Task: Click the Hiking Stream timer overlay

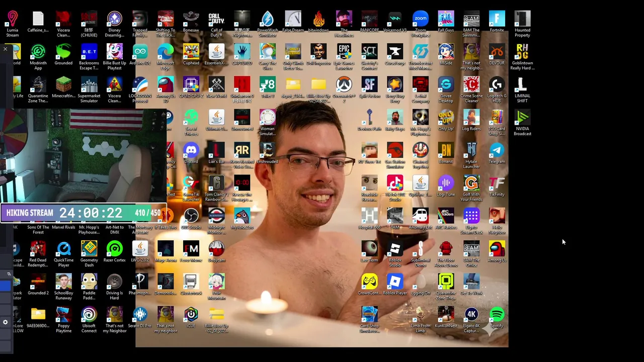Action: [84, 213]
